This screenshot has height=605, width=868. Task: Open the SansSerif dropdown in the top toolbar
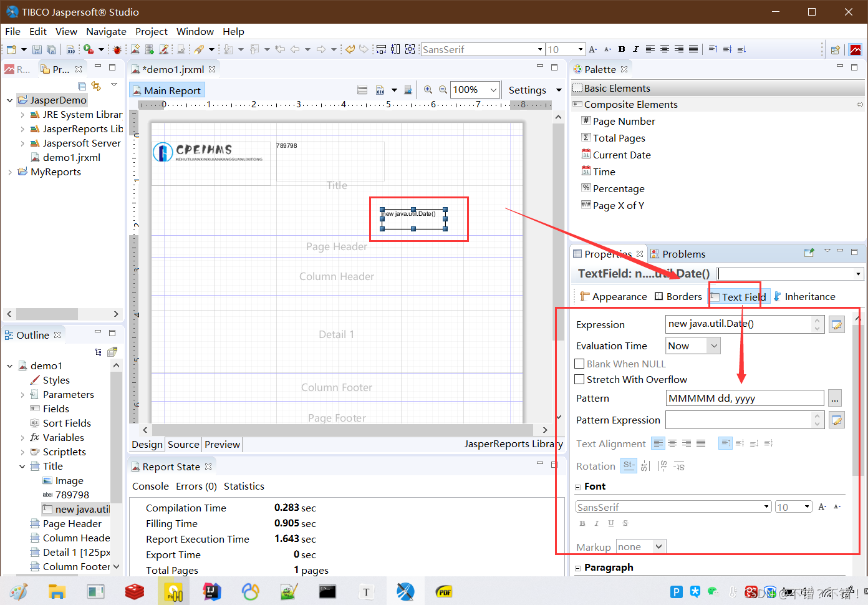[483, 49]
